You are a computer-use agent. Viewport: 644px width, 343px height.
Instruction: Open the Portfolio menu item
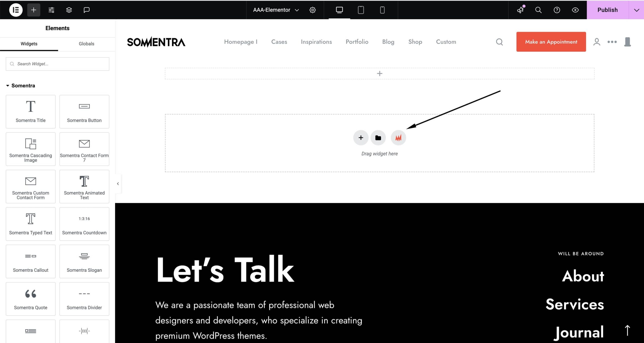pos(357,42)
